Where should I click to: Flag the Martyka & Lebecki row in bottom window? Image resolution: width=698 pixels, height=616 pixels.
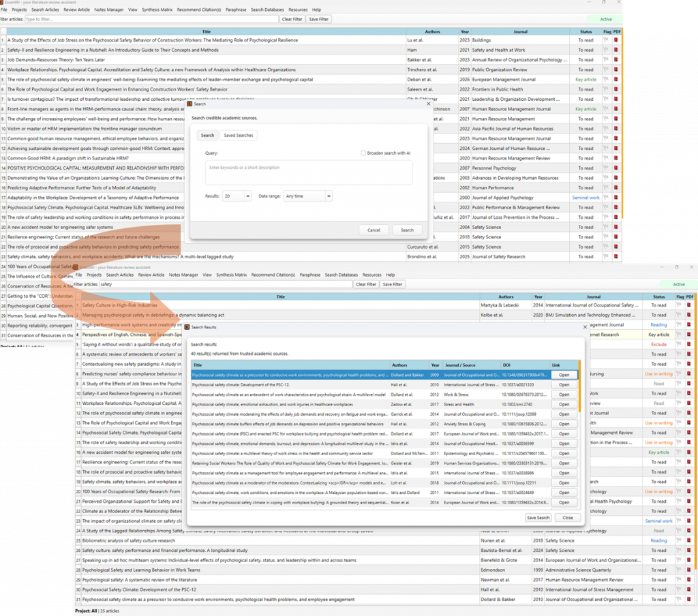[679, 305]
